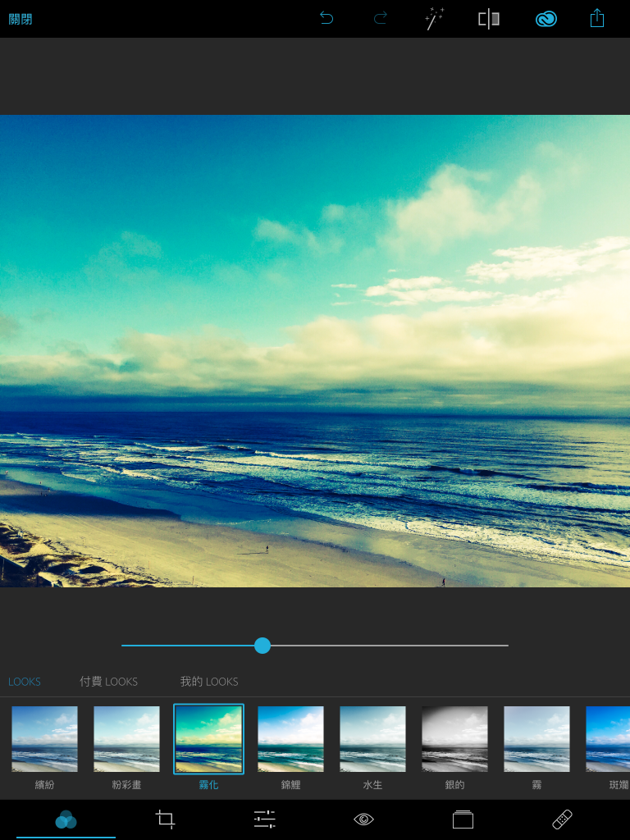Select the Looks three-circles tool
The width and height of the screenshot is (630, 840).
[x=66, y=819]
